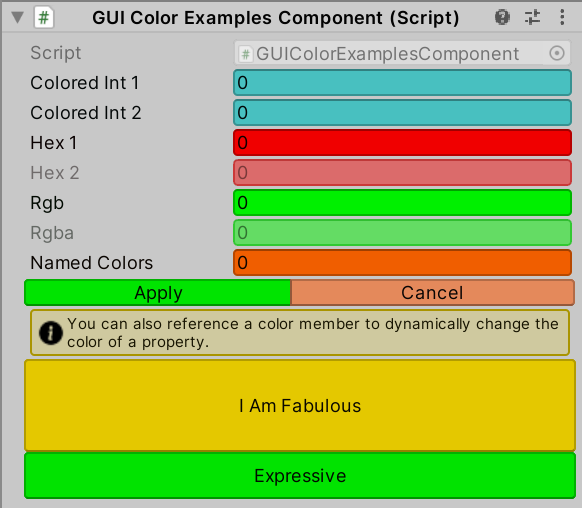Click the Hex 1 label
Image resolution: width=582 pixels, height=508 pixels.
[54, 143]
